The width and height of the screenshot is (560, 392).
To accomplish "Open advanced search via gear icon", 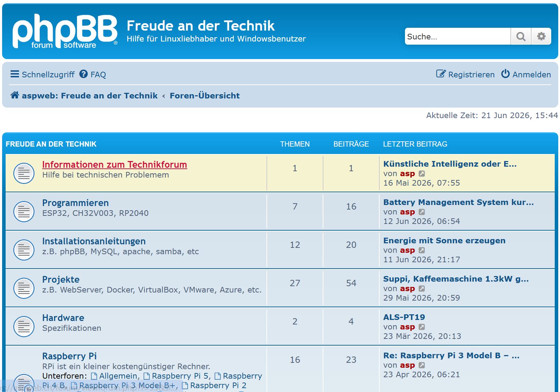I will (x=541, y=36).
